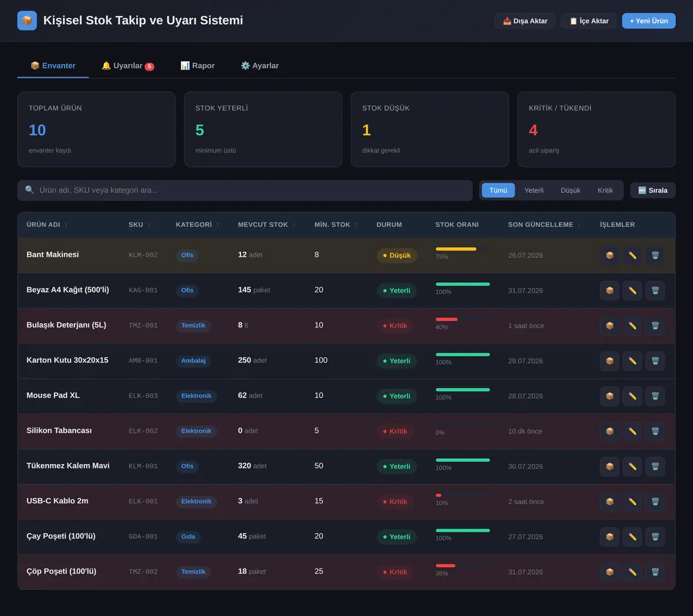Click the stock box icon for USB-C Kablo 2m
The width and height of the screenshot is (693, 616).
coord(609,502)
